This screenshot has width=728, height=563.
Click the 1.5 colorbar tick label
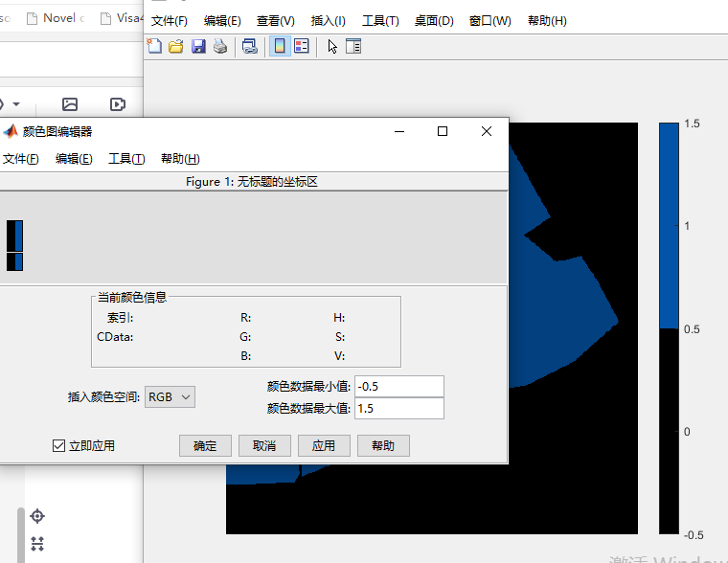point(692,124)
